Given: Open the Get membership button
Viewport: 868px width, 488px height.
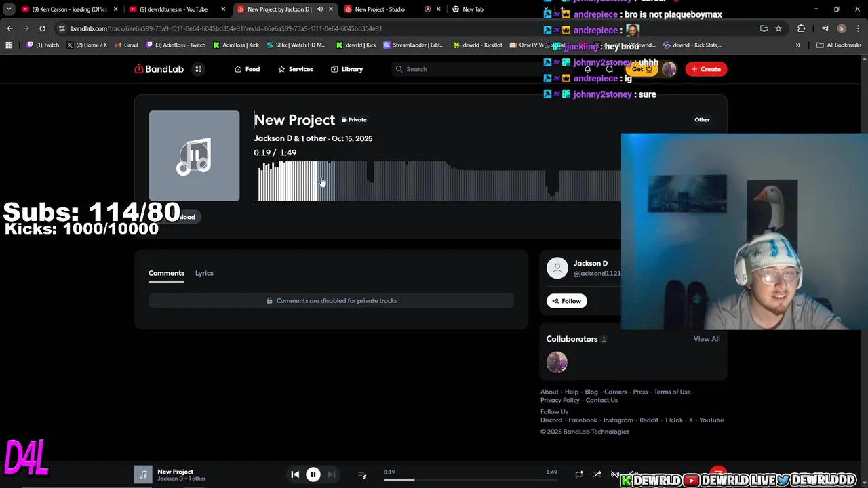Looking at the screenshot, I should click(x=642, y=69).
